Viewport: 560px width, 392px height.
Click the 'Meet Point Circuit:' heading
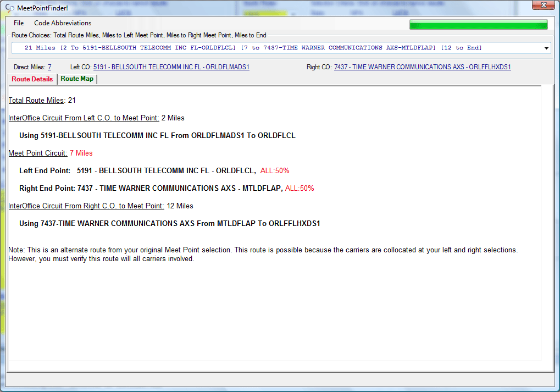click(x=38, y=153)
